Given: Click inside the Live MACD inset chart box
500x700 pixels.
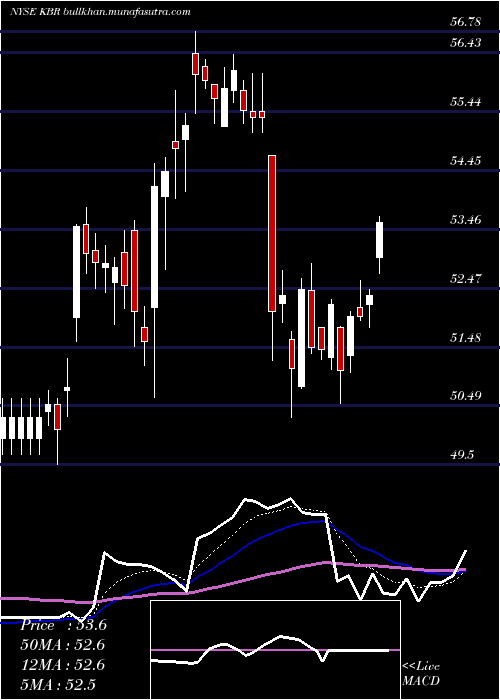Looking at the screenshot, I should click(x=275, y=650).
